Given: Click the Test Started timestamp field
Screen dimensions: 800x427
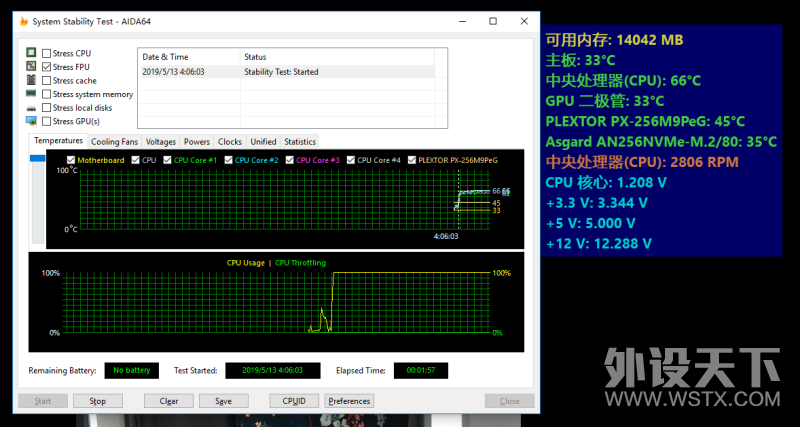Looking at the screenshot, I should click(273, 370).
